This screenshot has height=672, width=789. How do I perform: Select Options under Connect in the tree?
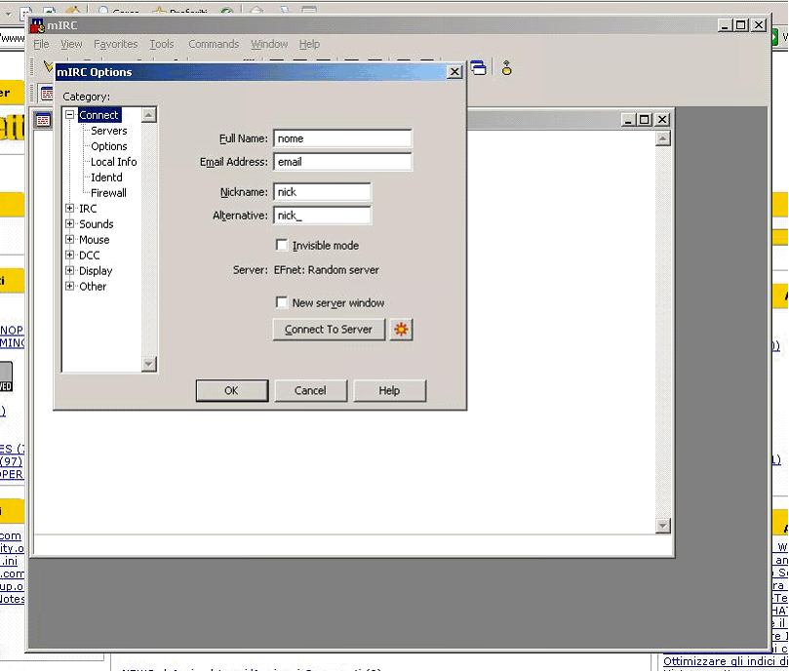(x=108, y=146)
